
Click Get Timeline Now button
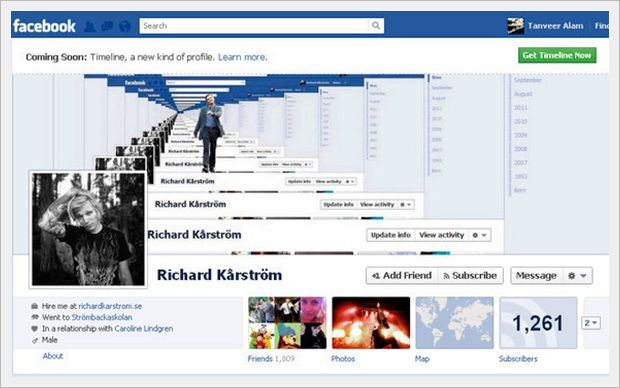pos(557,55)
